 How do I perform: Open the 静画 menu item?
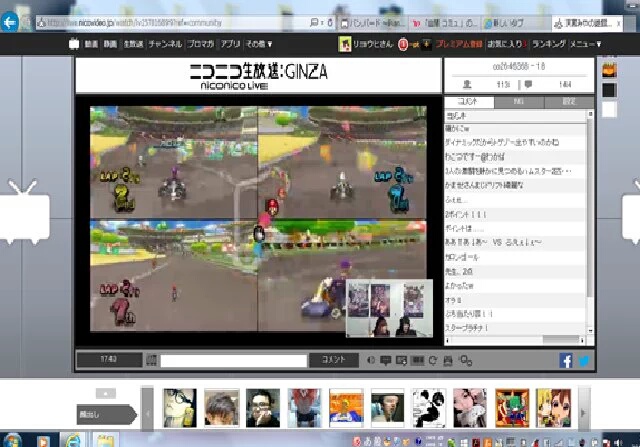[x=110, y=44]
